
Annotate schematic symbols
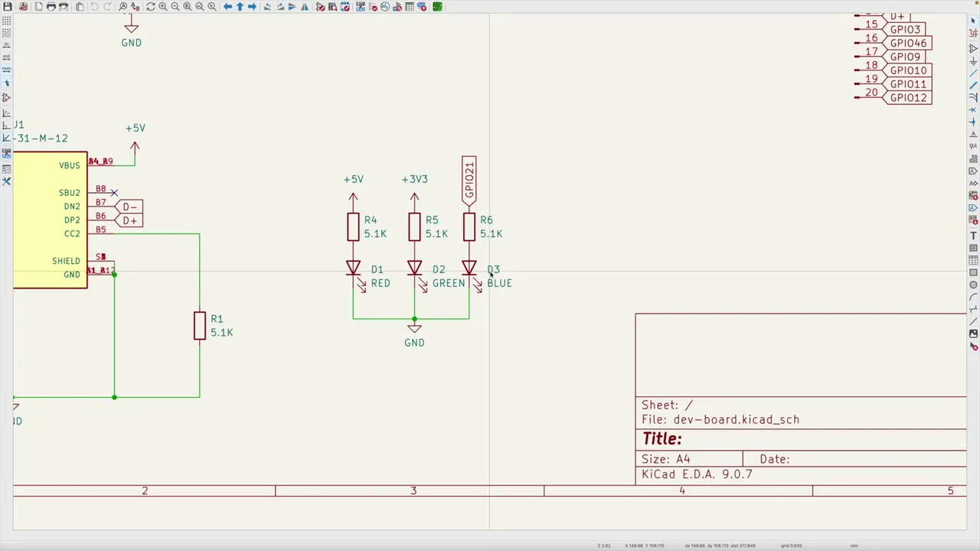(360, 7)
